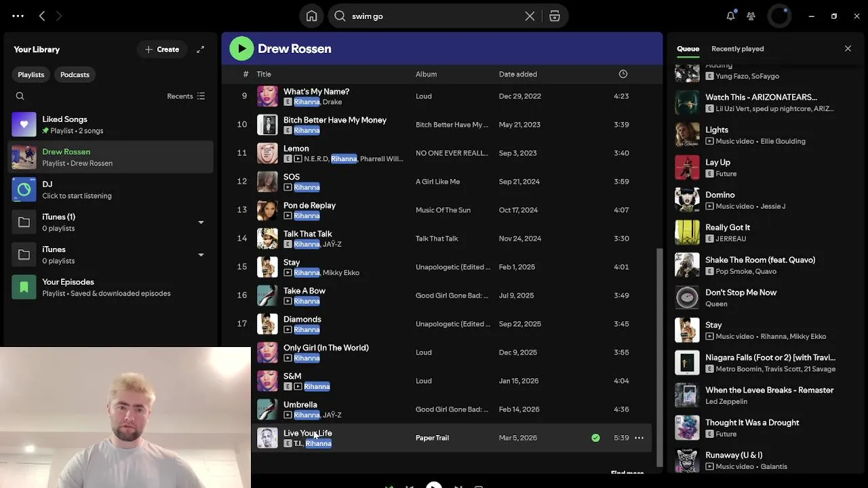Expand the iTunes folder arrow
The image size is (868, 488).
(x=201, y=255)
